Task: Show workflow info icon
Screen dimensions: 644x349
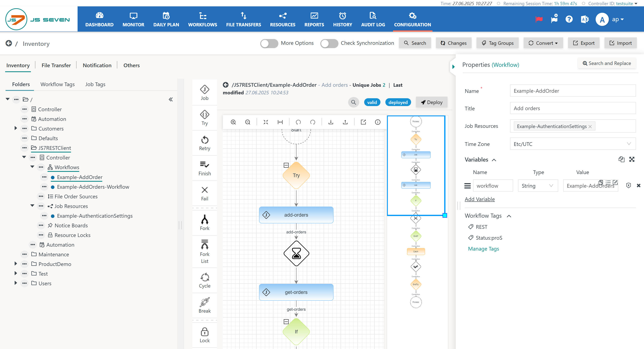Action: 378,122
